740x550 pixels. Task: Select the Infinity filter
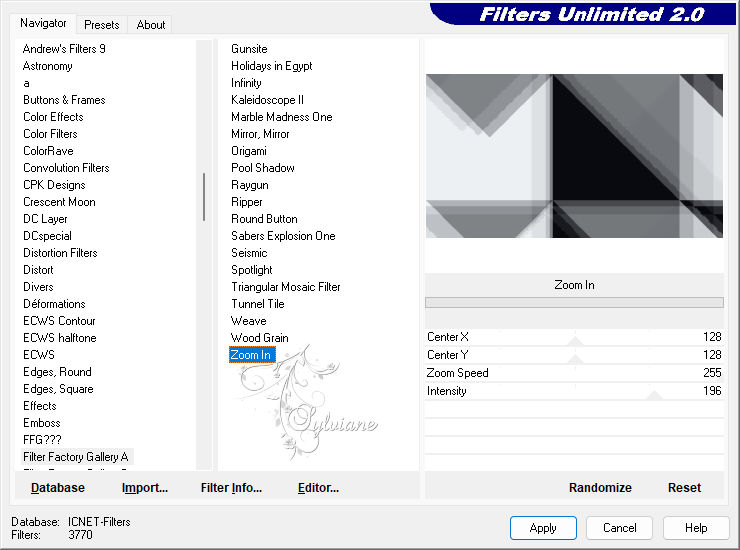coord(246,83)
